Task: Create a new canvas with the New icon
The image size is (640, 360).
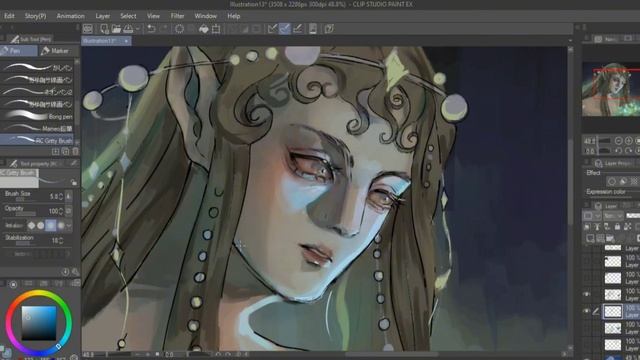Action: pyautogui.click(x=104, y=29)
